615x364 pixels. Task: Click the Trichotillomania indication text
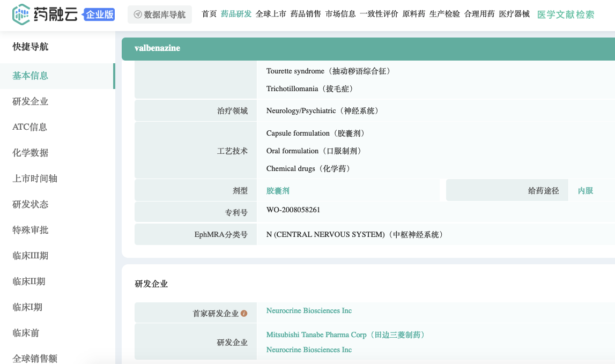pos(311,88)
